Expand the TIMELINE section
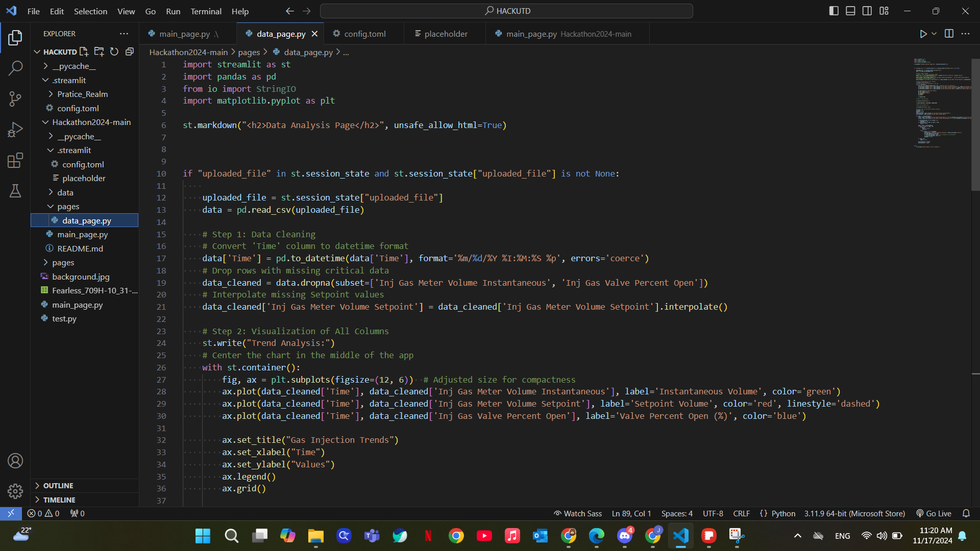 pos(59,500)
